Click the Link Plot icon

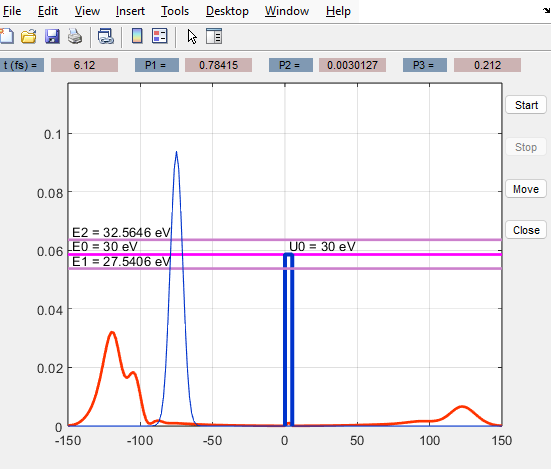(106, 36)
